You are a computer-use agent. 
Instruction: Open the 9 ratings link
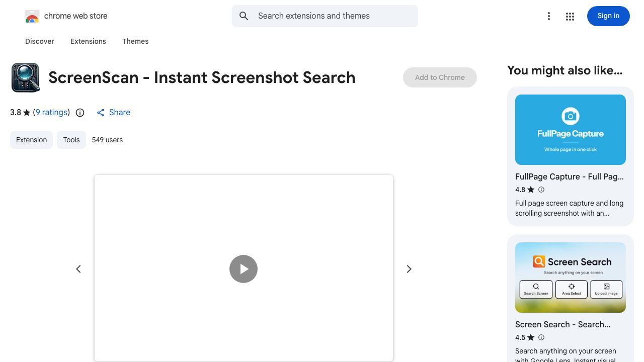point(51,113)
